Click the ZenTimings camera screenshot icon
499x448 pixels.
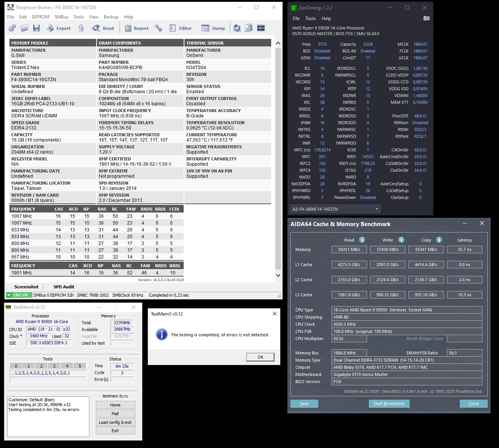point(427,18)
